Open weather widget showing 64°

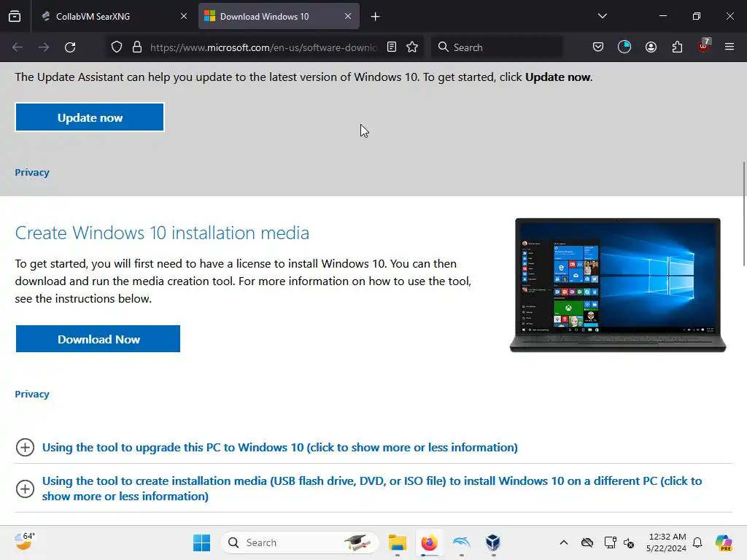click(24, 542)
